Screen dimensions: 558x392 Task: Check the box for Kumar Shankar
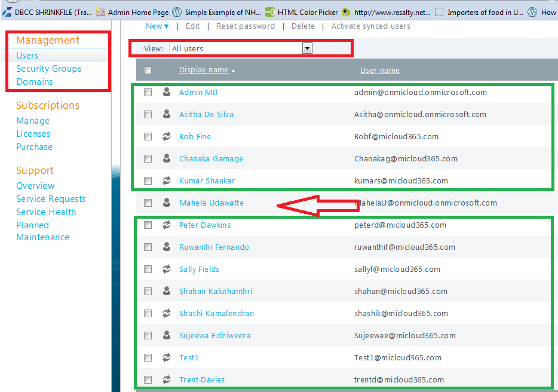tap(148, 180)
